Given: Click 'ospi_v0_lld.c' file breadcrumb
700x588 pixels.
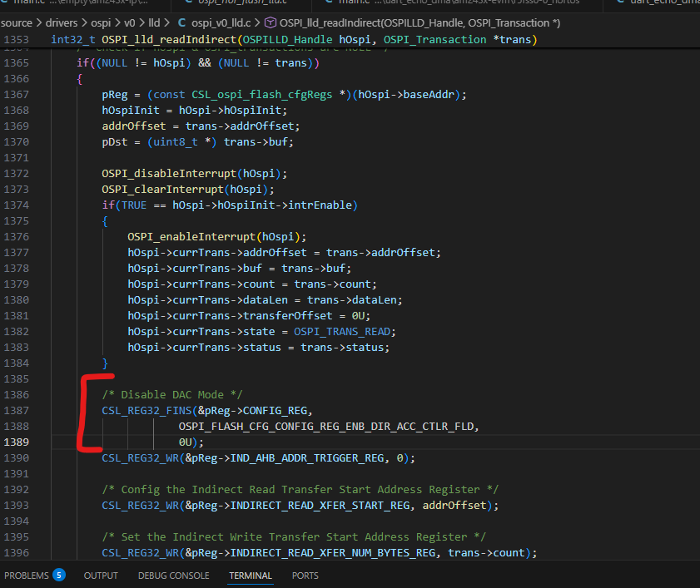Looking at the screenshot, I should point(221,22).
